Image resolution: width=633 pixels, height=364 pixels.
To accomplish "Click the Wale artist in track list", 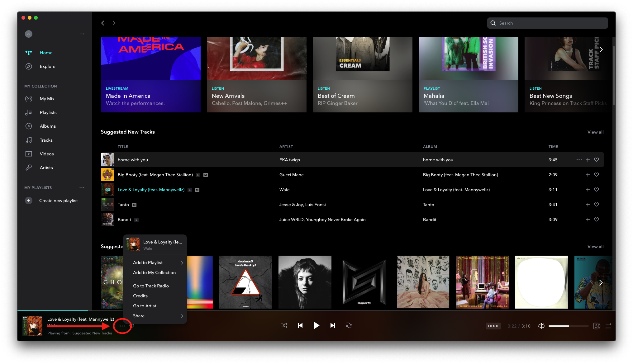I will [284, 190].
